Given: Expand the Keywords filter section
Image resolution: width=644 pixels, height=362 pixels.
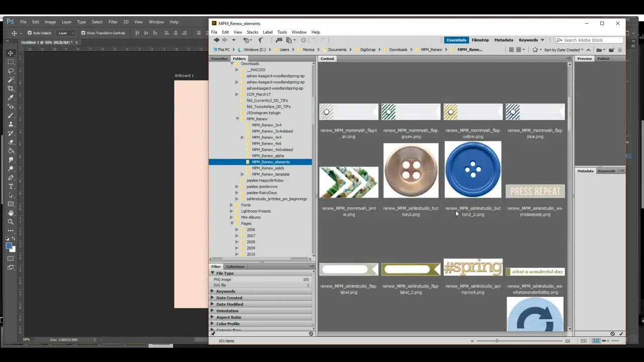Looking at the screenshot, I should click(212, 291).
